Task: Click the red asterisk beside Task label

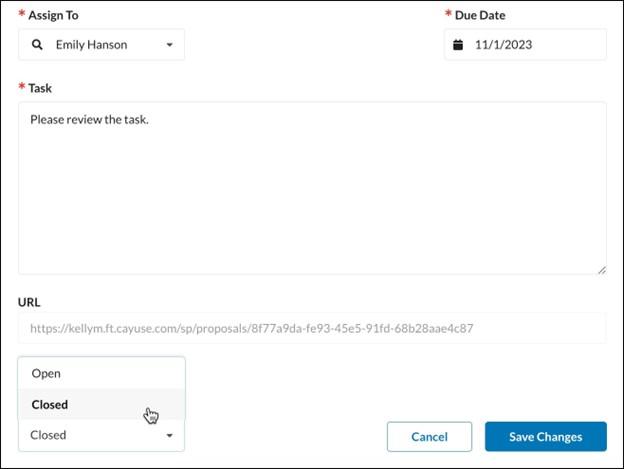Action: pos(22,86)
